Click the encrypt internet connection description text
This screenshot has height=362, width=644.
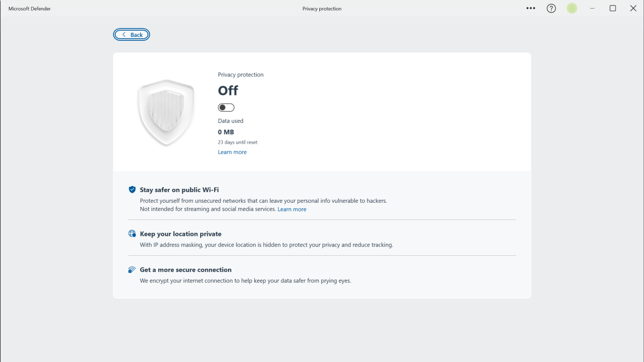[x=245, y=281]
